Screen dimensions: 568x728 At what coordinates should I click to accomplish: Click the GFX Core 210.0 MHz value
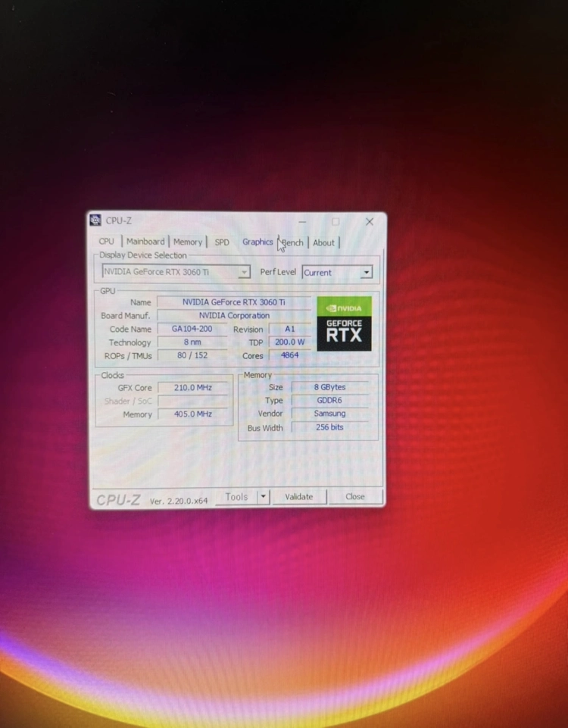click(192, 388)
